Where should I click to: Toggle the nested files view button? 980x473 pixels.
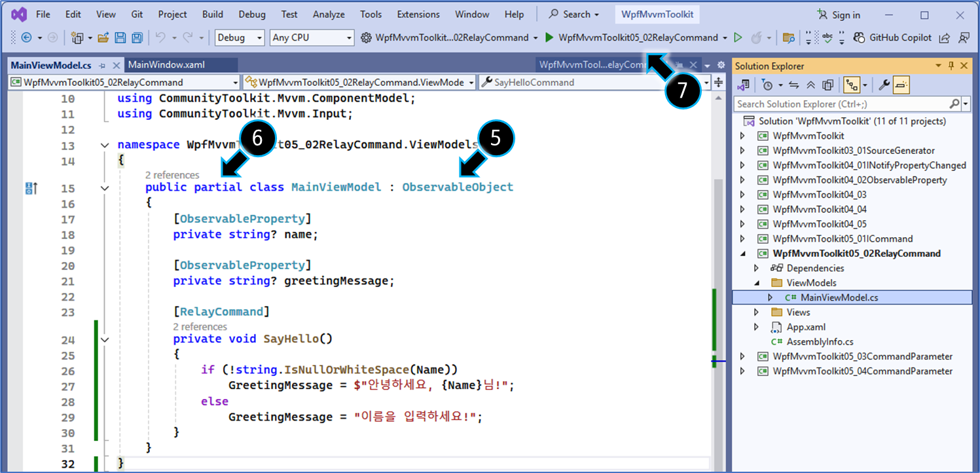click(851, 85)
